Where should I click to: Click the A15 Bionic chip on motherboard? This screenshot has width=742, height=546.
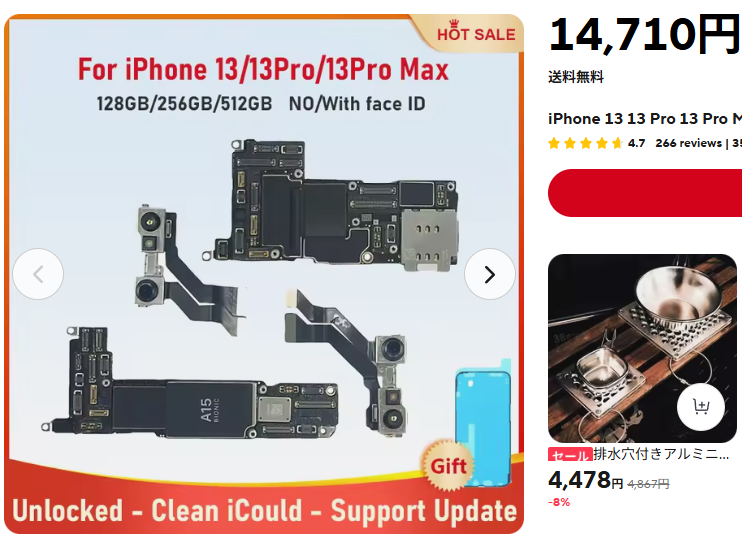[x=209, y=409]
